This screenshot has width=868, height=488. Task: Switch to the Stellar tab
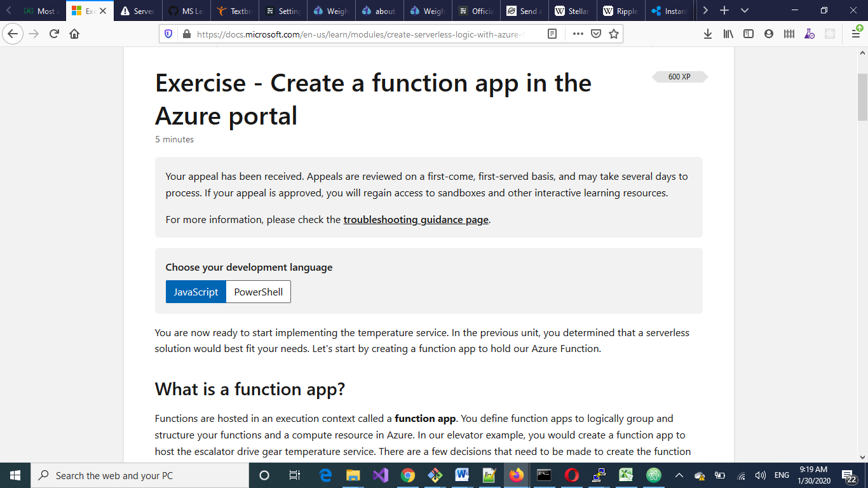tap(573, 11)
